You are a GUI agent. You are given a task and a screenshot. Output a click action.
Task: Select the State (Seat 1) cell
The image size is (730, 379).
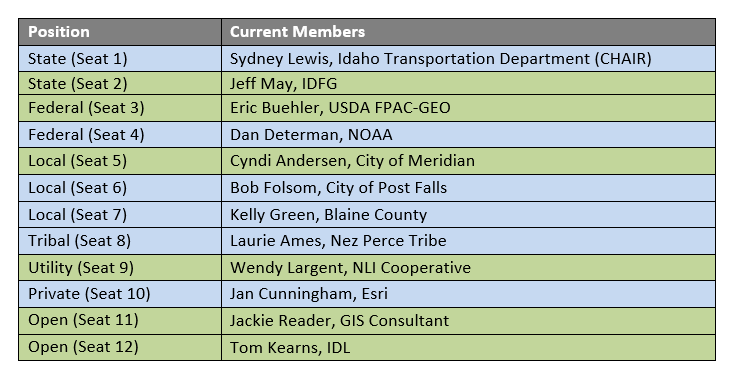[x=120, y=59]
